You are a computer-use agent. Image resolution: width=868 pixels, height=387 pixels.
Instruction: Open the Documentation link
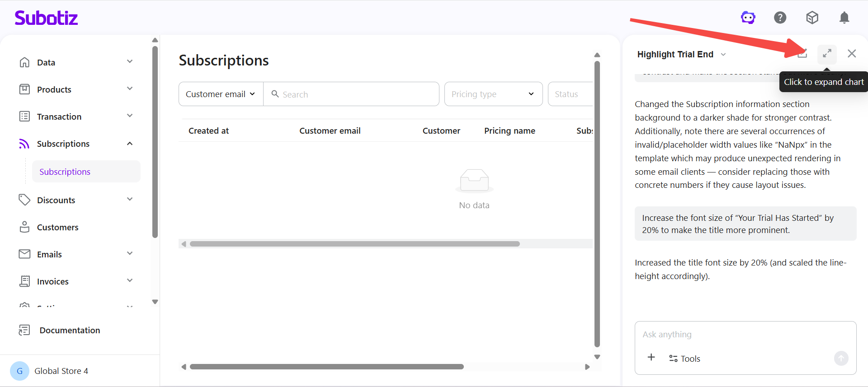coord(70,330)
